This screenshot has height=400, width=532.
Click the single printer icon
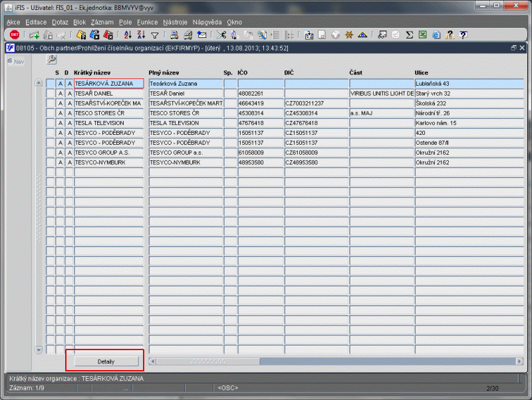pyautogui.click(x=174, y=35)
